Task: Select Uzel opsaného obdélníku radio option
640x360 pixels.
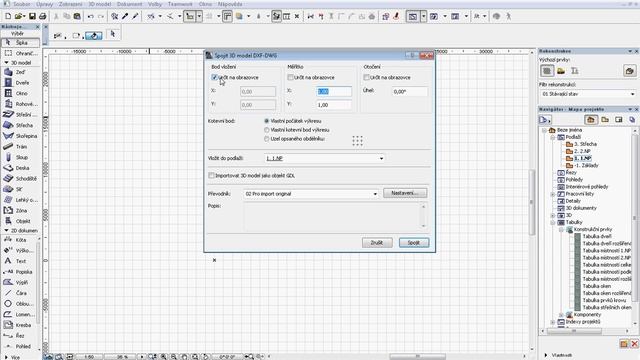Action: (267, 139)
